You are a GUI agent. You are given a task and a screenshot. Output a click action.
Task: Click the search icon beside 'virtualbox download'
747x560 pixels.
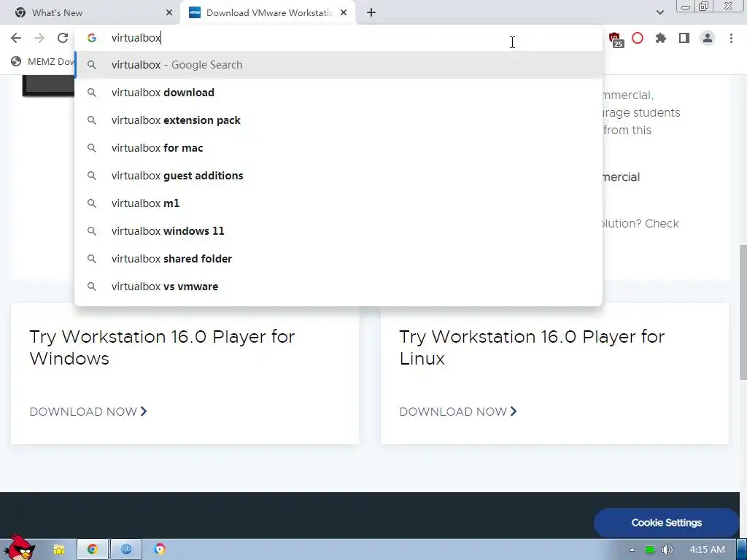[92, 93]
